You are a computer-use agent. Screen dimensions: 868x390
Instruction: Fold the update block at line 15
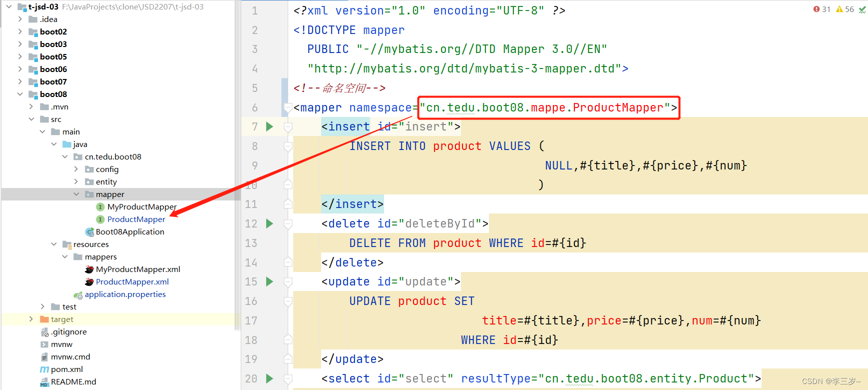point(288,282)
